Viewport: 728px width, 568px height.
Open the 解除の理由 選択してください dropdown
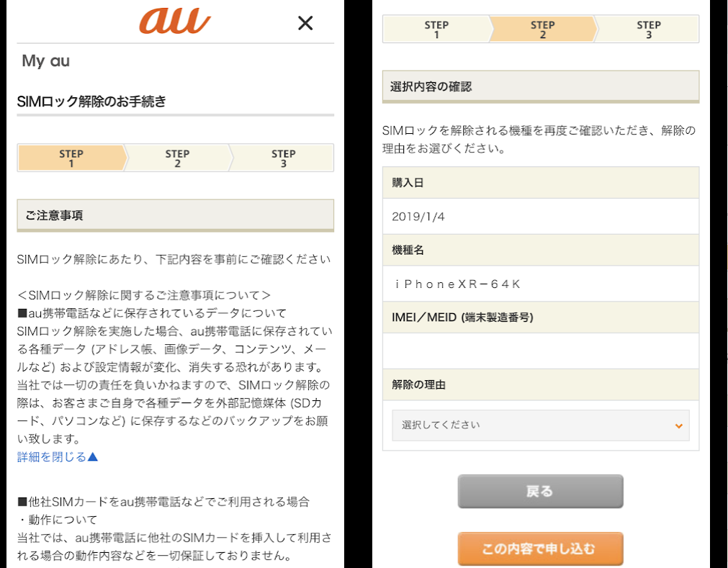point(541,425)
